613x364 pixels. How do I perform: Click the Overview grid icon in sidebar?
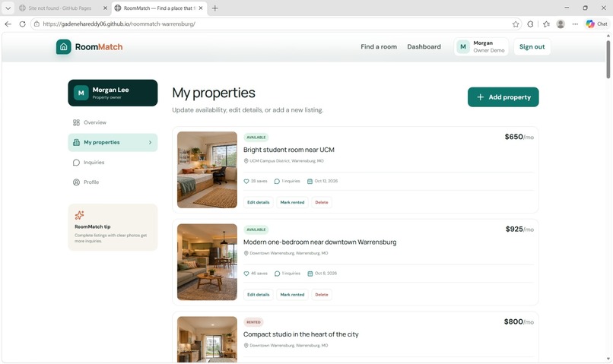(76, 122)
